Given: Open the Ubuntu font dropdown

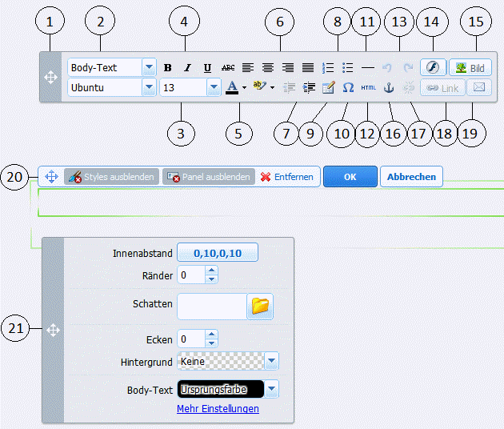Looking at the screenshot, I should [x=149, y=87].
